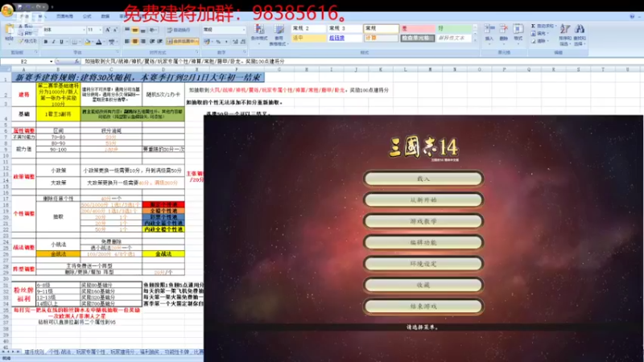Click the decrease font size icon
Viewport: 644px width, 362px height.
[x=115, y=30]
